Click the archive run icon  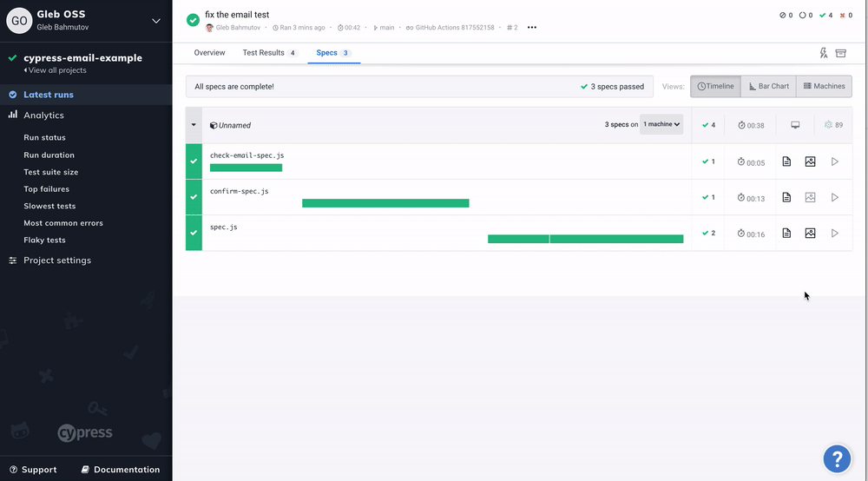coord(841,53)
